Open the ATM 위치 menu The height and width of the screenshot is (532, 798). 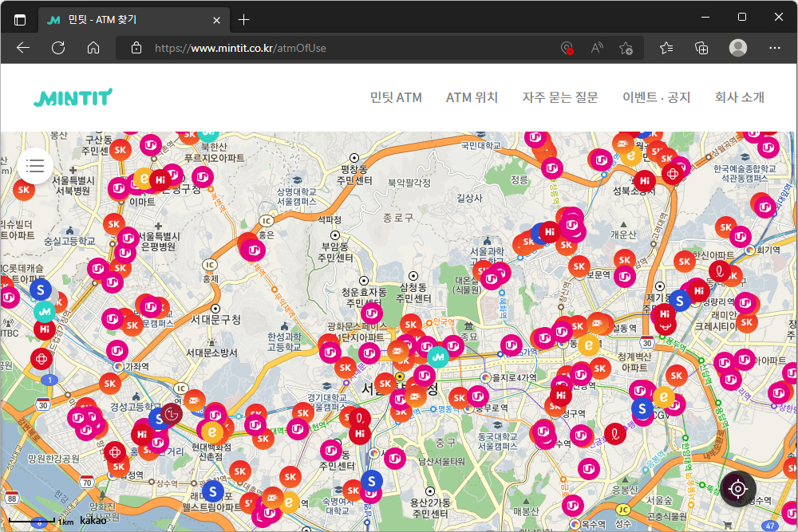(x=472, y=97)
